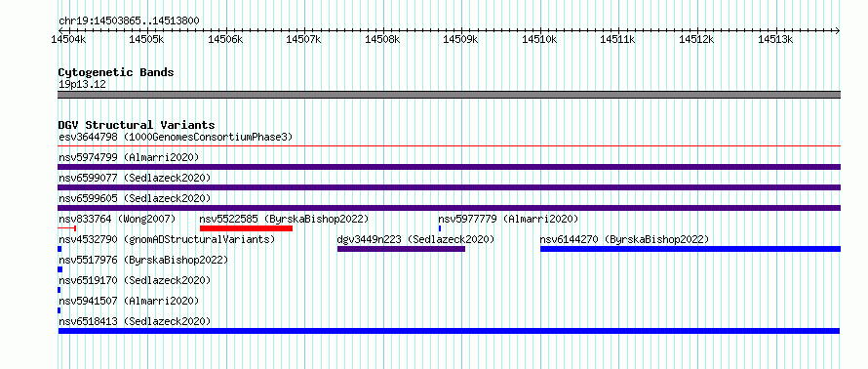The width and height of the screenshot is (868, 369).
Task: Open nsv6599605 (Sedlazeck2020) variant label
Action: click(135, 198)
